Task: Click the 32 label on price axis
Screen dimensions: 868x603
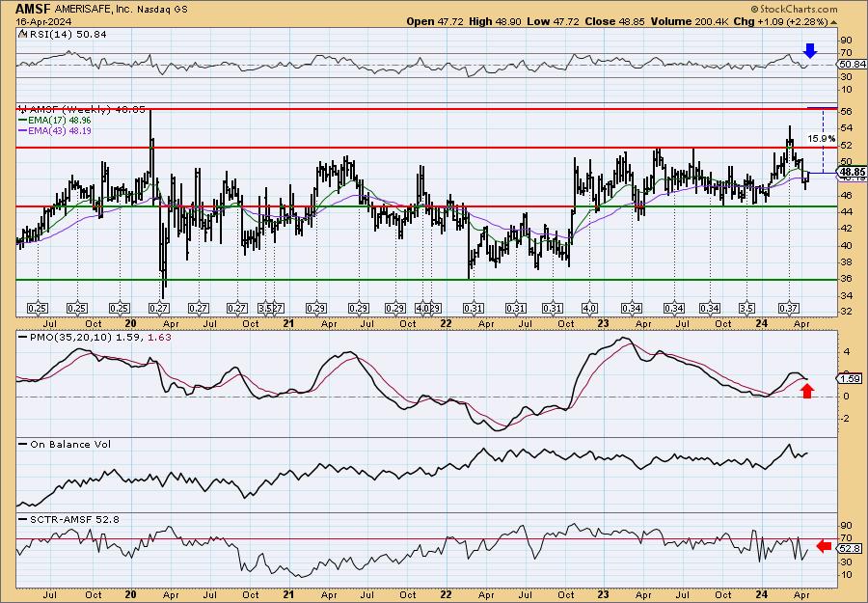Action: click(x=846, y=313)
